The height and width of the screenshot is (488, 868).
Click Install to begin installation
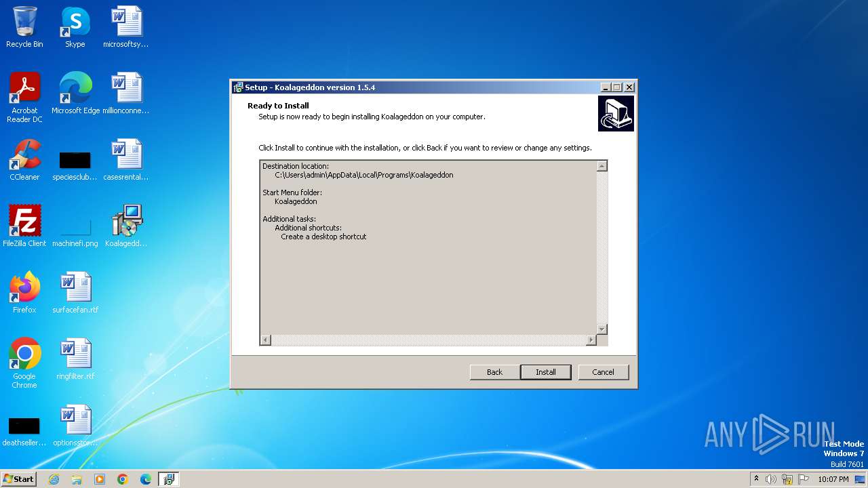pos(546,372)
